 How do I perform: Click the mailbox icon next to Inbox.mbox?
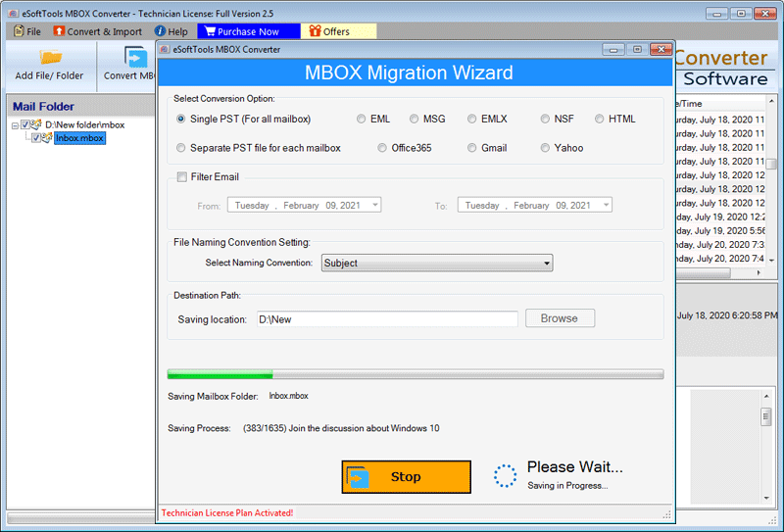[47, 137]
